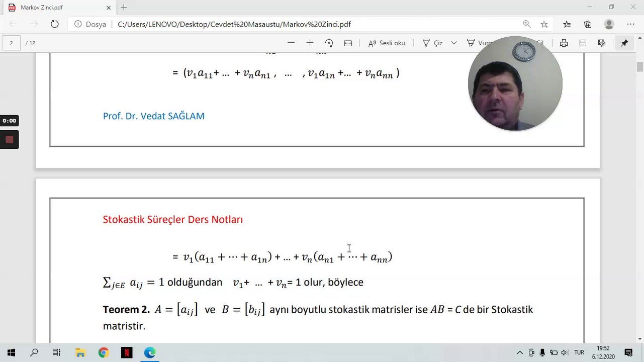Click the fit to page width icon

tap(348, 43)
